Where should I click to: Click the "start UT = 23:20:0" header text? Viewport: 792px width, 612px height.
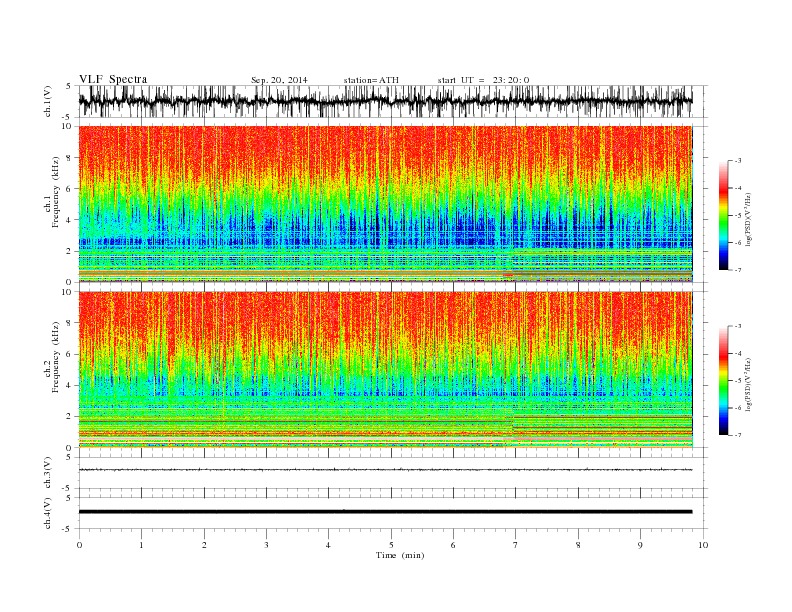(x=483, y=80)
